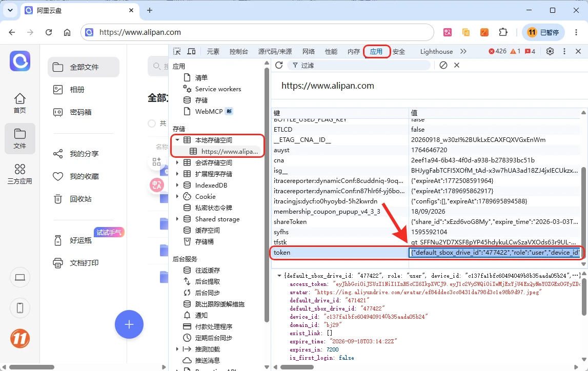Click the 过滤 filter input field

(359, 65)
